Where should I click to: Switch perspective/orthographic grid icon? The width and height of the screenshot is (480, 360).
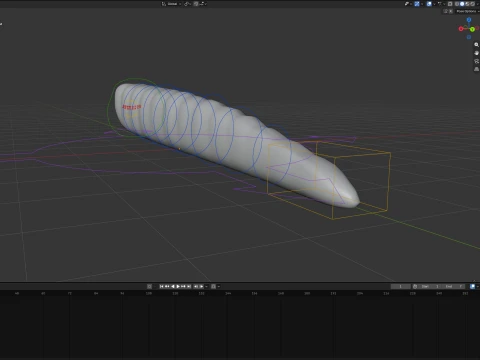pyautogui.click(x=476, y=69)
